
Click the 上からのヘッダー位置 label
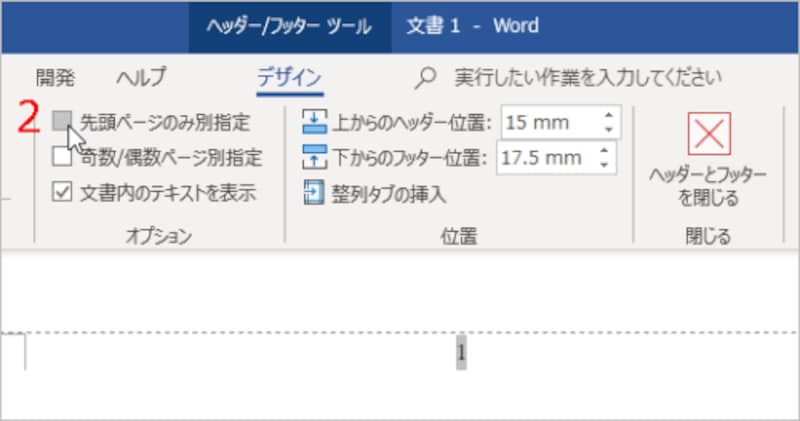click(x=411, y=123)
